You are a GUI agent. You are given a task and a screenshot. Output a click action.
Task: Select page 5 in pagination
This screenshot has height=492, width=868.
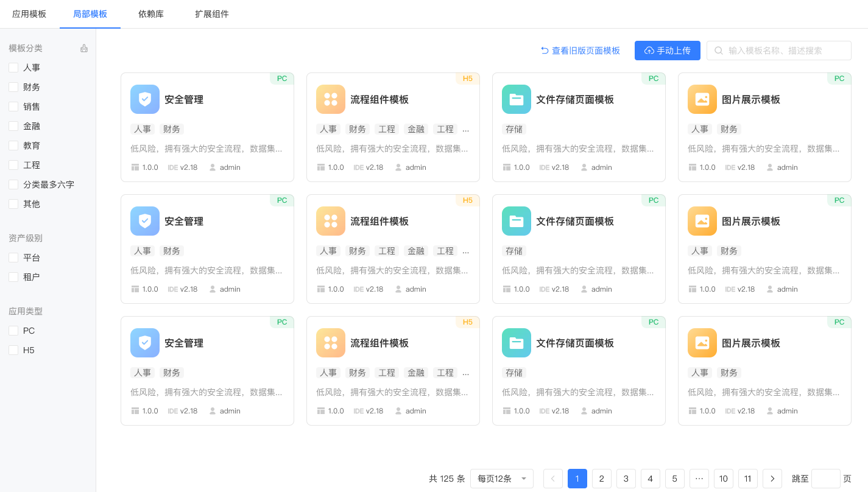(675, 479)
